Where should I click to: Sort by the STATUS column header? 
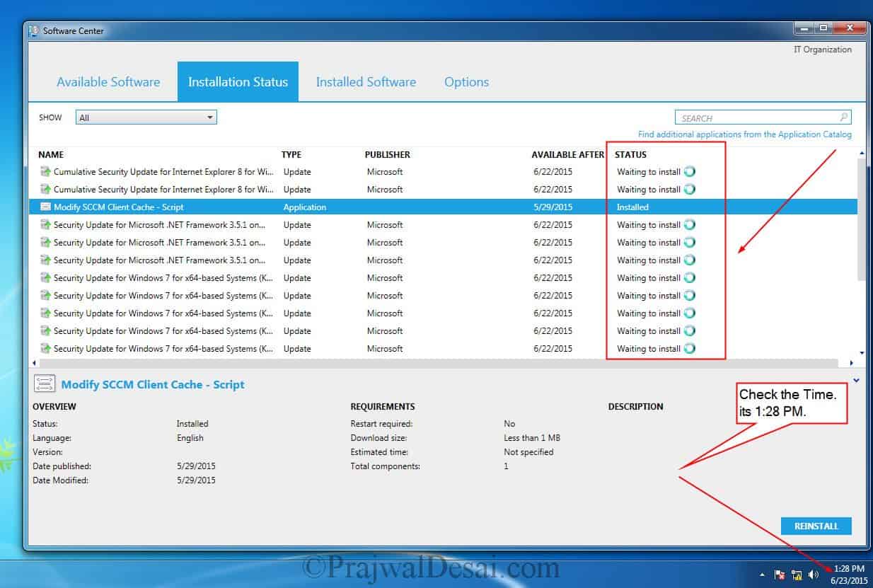(630, 154)
